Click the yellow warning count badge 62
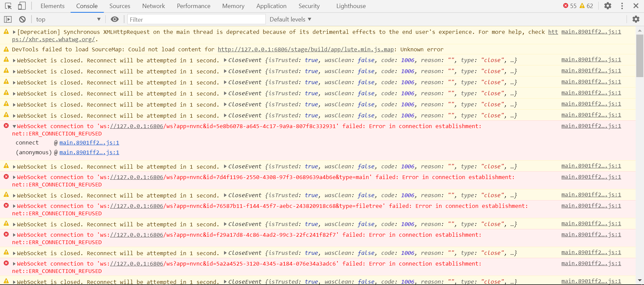Viewport: 644px width, 285px height. 586,6
